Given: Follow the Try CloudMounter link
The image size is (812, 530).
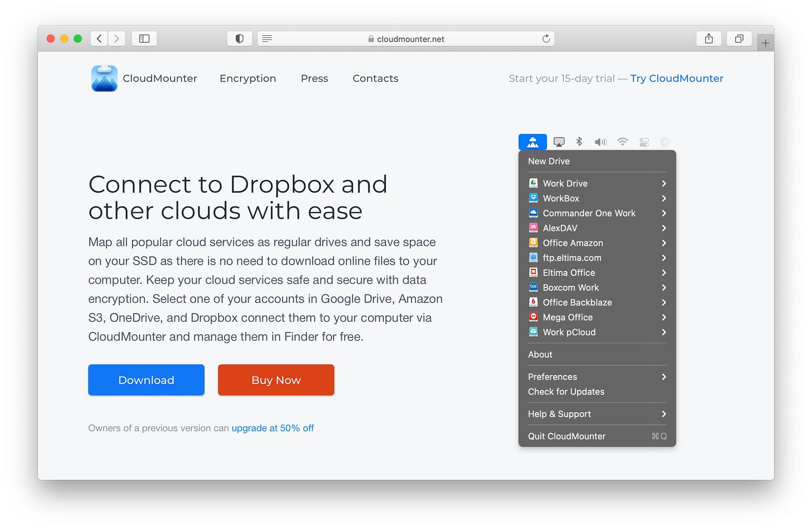Looking at the screenshot, I should (x=676, y=78).
